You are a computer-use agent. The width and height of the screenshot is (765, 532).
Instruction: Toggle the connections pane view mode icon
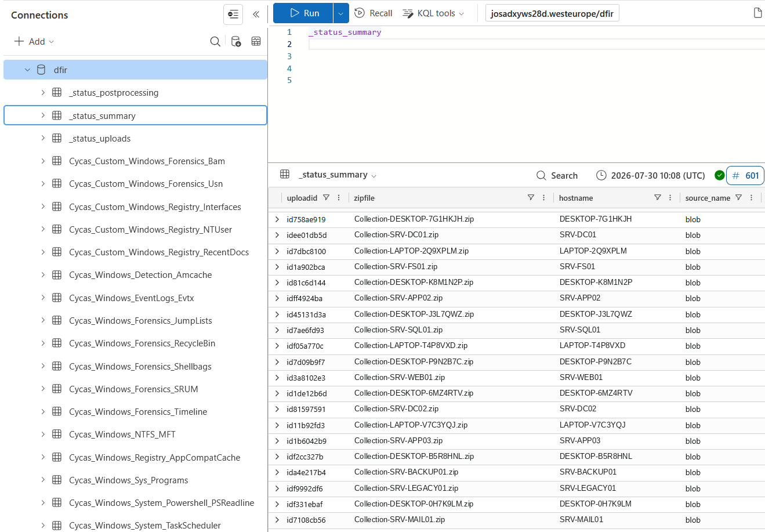(233, 15)
